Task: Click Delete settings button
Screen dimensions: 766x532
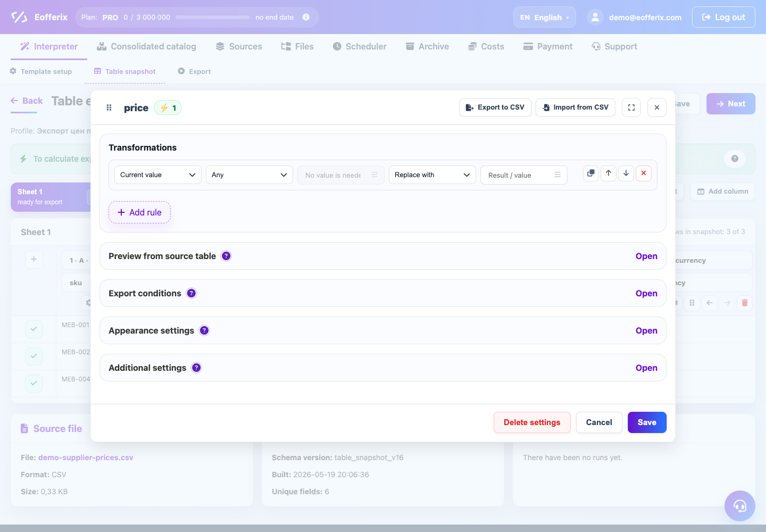Action: click(532, 422)
